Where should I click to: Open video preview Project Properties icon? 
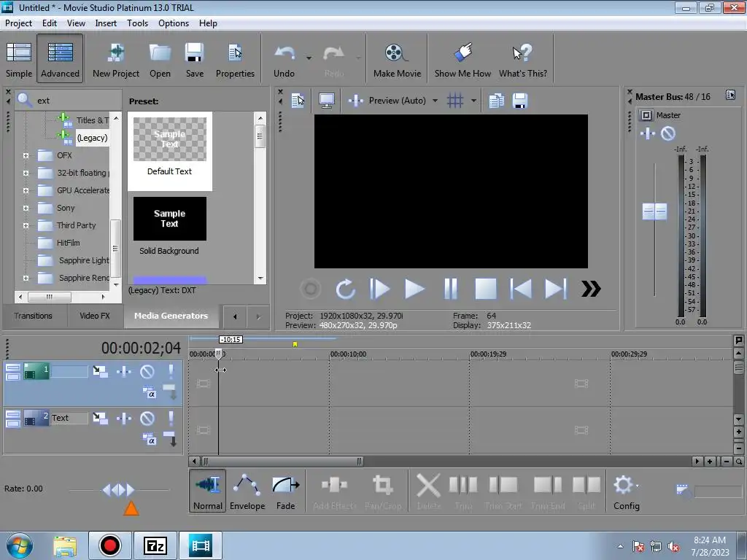298,101
